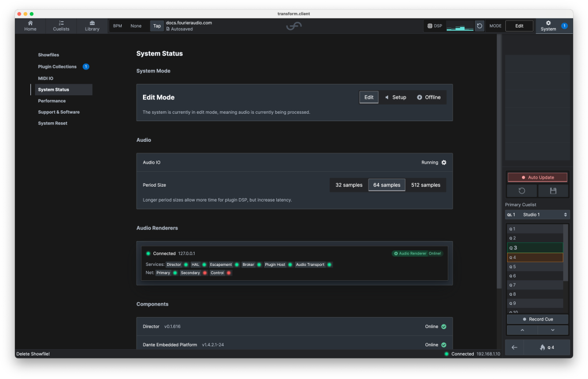Toggle the Auto Update button

tap(537, 177)
